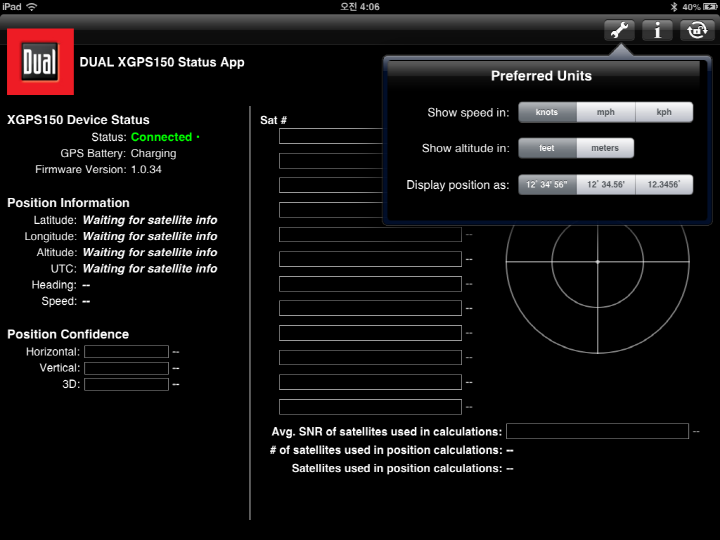Image resolution: width=720 pixels, height=540 pixels.
Task: Tap 'Display position as:' label
Action: [457, 185]
